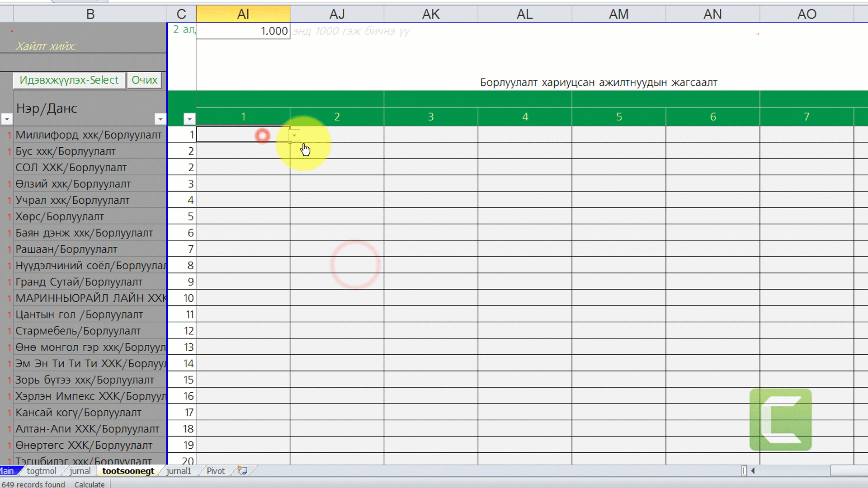868x488 pixels.
Task: Switch to the togtmol sheet tab
Action: (x=41, y=471)
